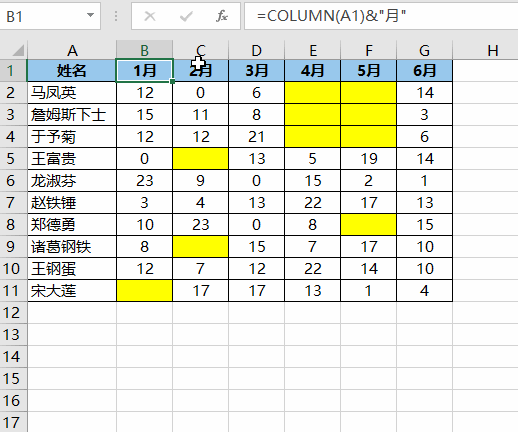Click the 2月 value 7 for 王钢蛋
This screenshot has width=518, height=432.
point(200,269)
